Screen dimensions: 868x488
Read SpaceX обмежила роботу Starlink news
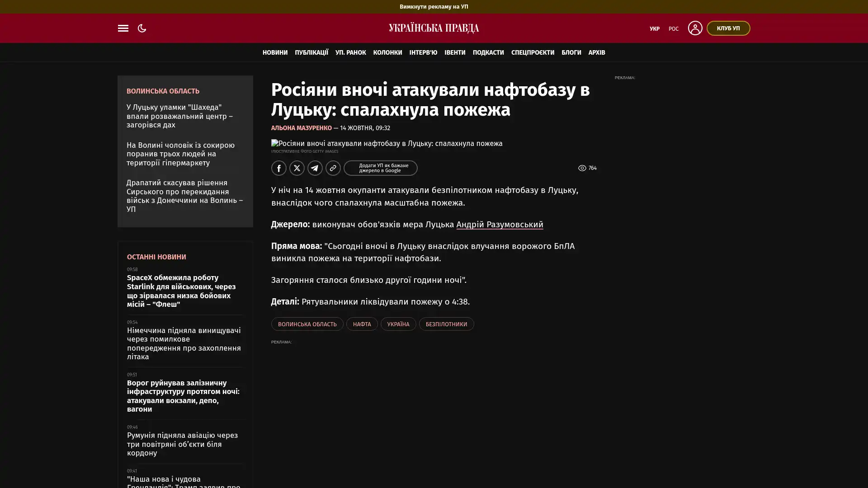click(x=181, y=291)
